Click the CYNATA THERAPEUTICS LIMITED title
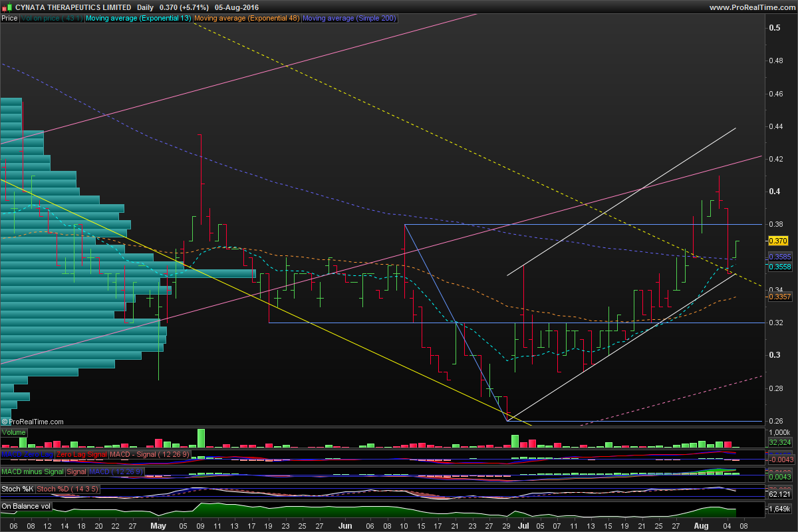 coord(72,7)
